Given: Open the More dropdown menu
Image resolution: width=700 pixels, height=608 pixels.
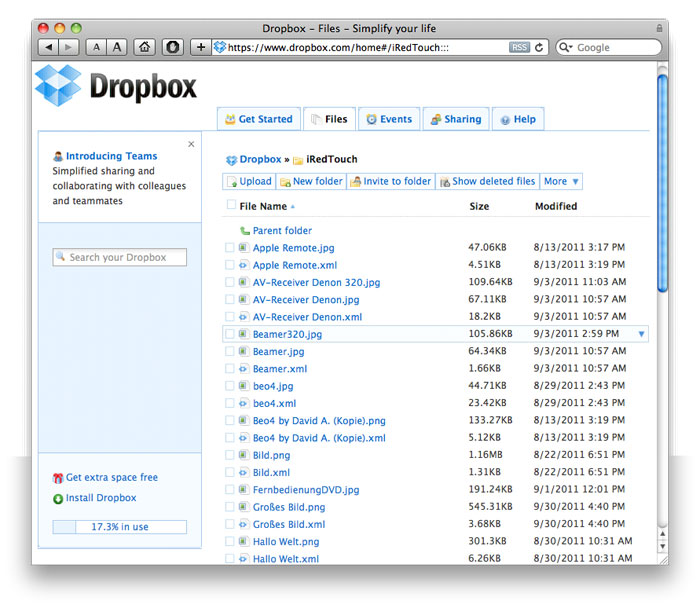Looking at the screenshot, I should pos(561,181).
